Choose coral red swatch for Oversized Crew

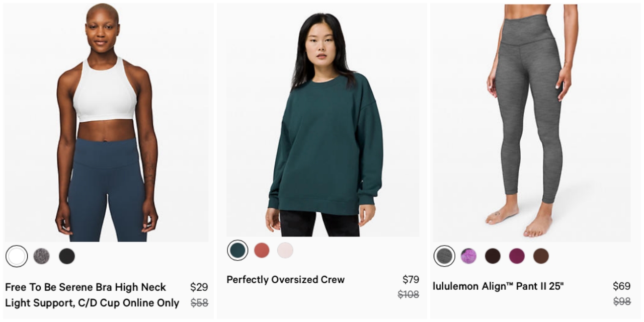(x=262, y=250)
